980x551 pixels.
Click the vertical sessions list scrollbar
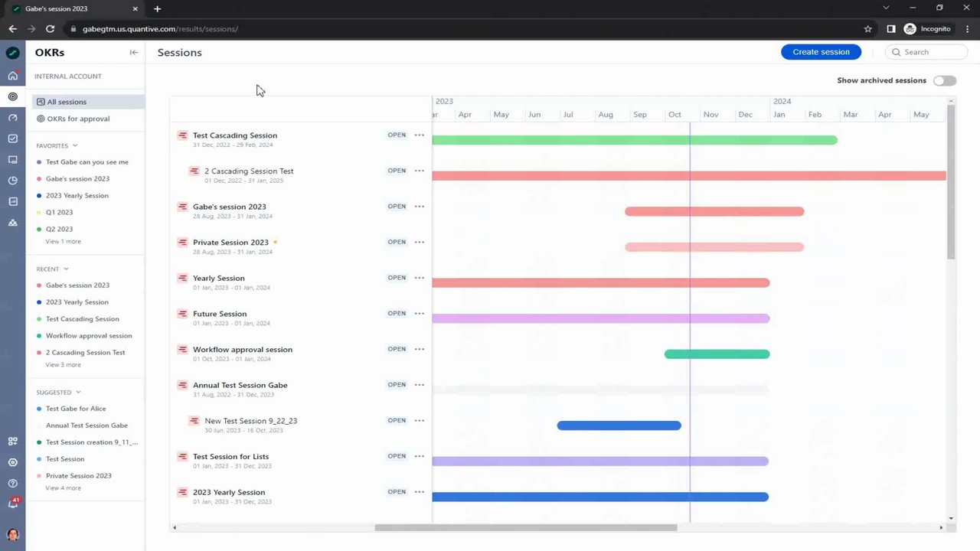click(x=952, y=182)
